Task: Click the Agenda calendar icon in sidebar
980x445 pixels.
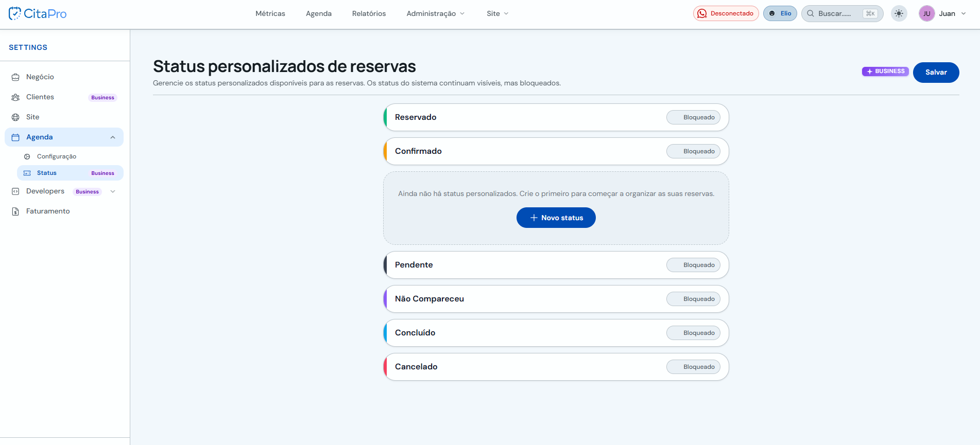Action: (x=15, y=137)
